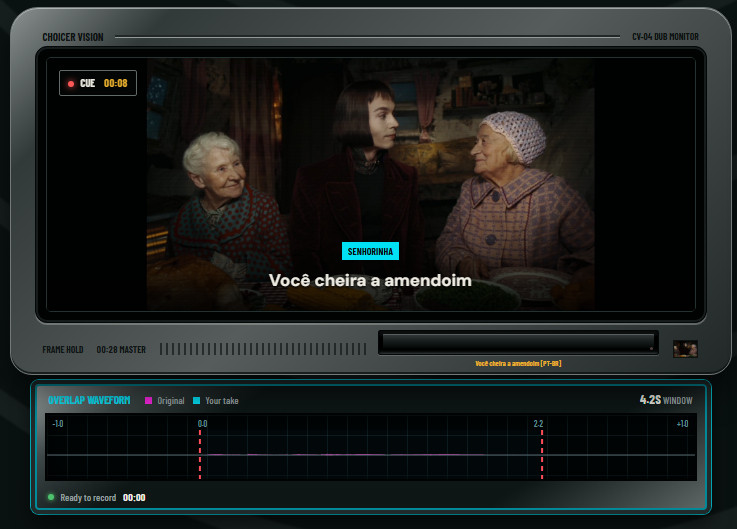Viewport: 737px width, 529px height.
Task: Click the video frame showing three people
Action: [370, 184]
